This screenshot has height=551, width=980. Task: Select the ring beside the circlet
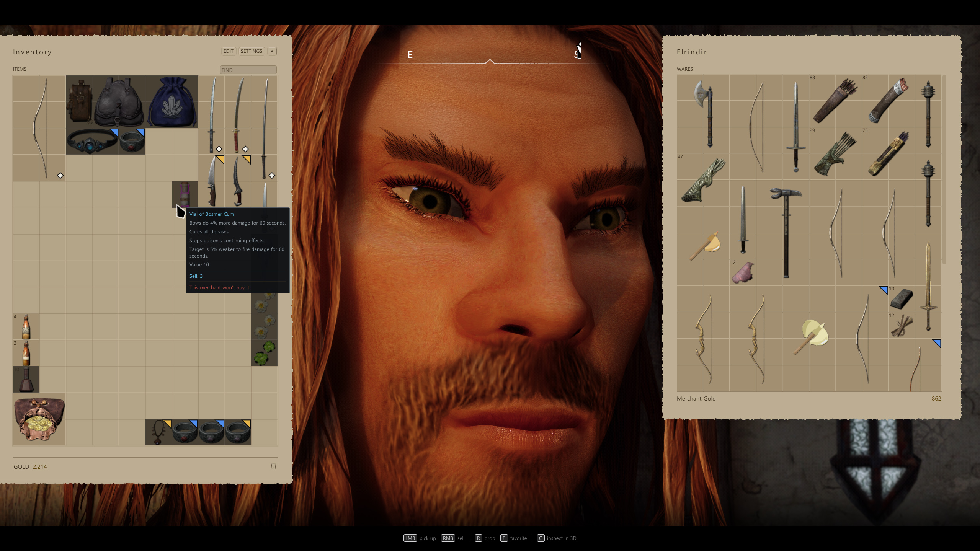(x=132, y=142)
